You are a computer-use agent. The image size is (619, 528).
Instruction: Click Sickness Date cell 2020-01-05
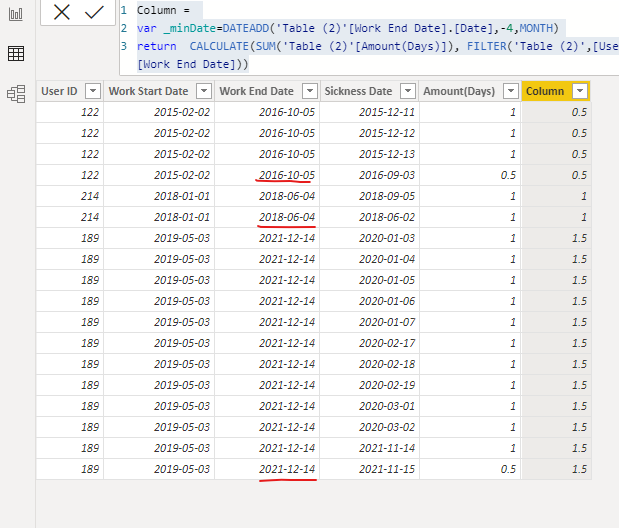(x=370, y=280)
